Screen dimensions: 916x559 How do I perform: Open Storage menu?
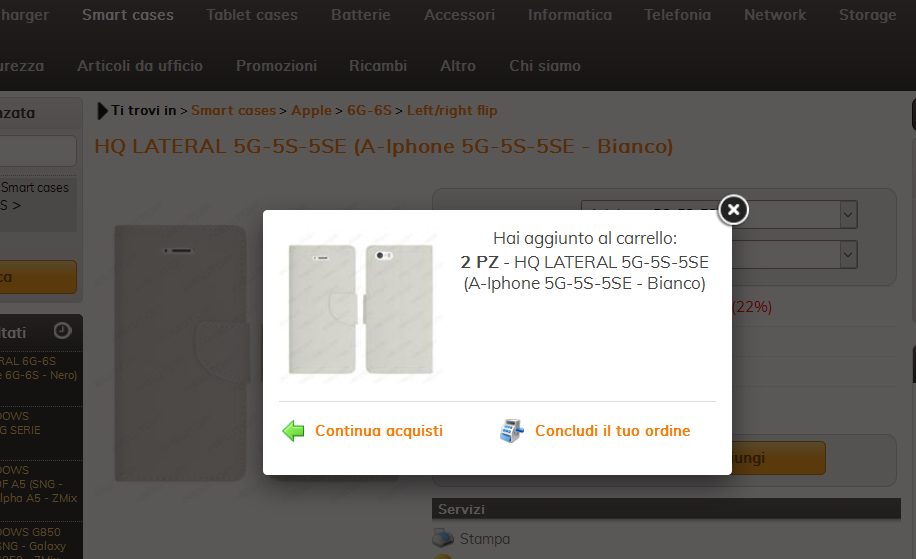[868, 15]
